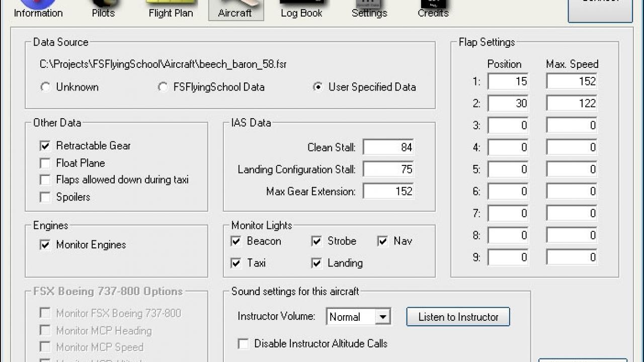Toggle the Float Plane option

44,163
